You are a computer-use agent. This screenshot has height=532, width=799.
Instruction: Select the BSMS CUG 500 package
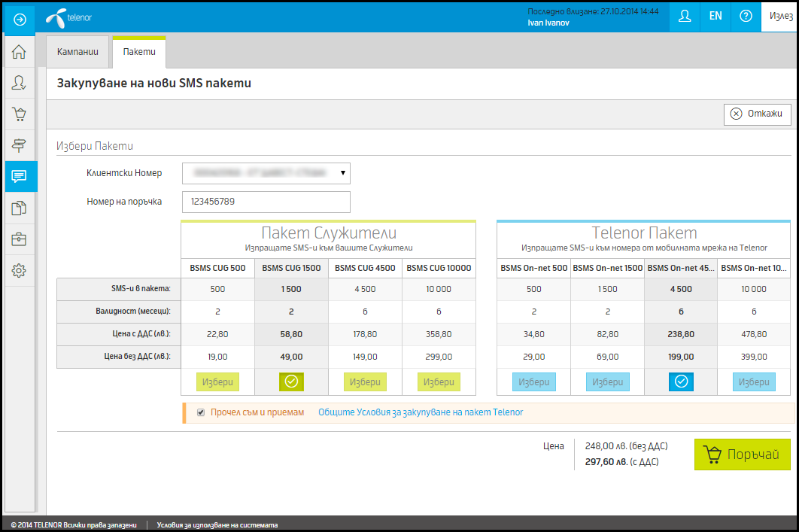[x=217, y=382]
